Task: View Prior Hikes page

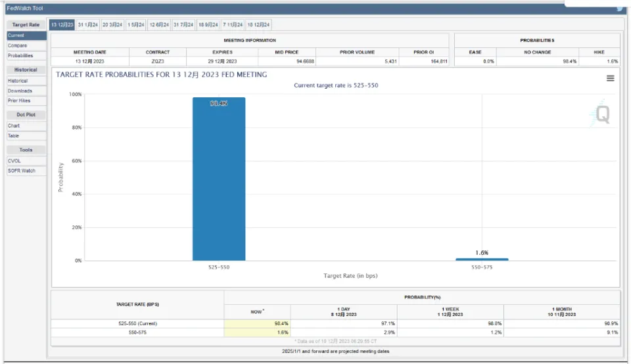Action: (x=19, y=101)
